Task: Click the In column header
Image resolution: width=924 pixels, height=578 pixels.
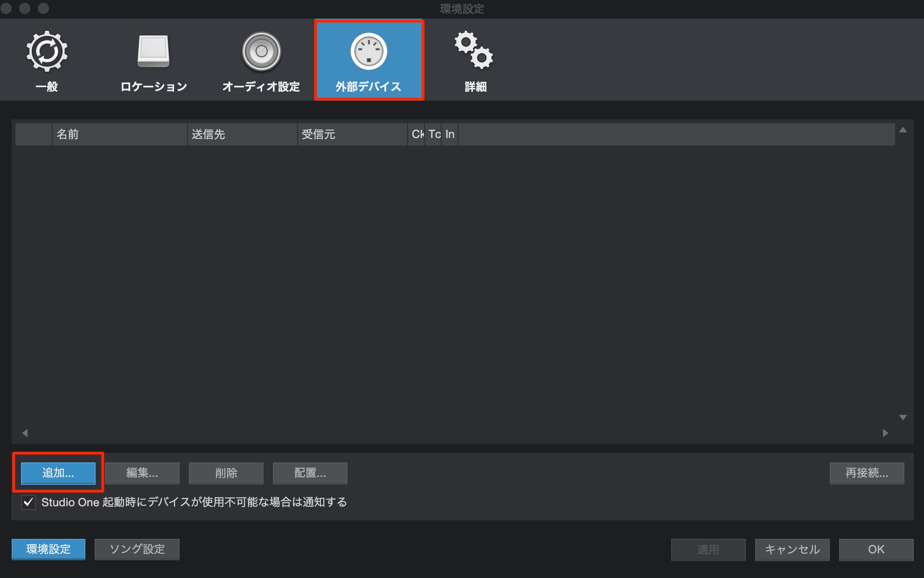Action: [x=450, y=134]
